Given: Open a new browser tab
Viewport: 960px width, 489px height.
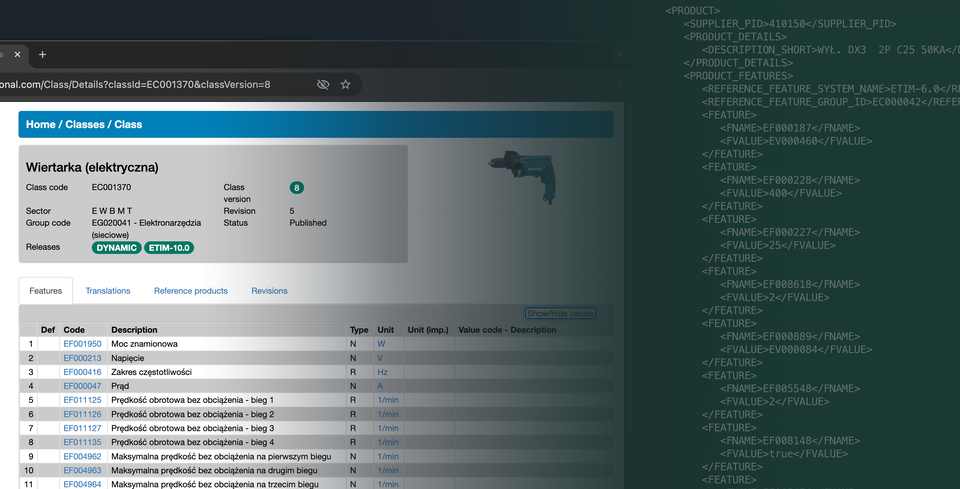Looking at the screenshot, I should 42,54.
